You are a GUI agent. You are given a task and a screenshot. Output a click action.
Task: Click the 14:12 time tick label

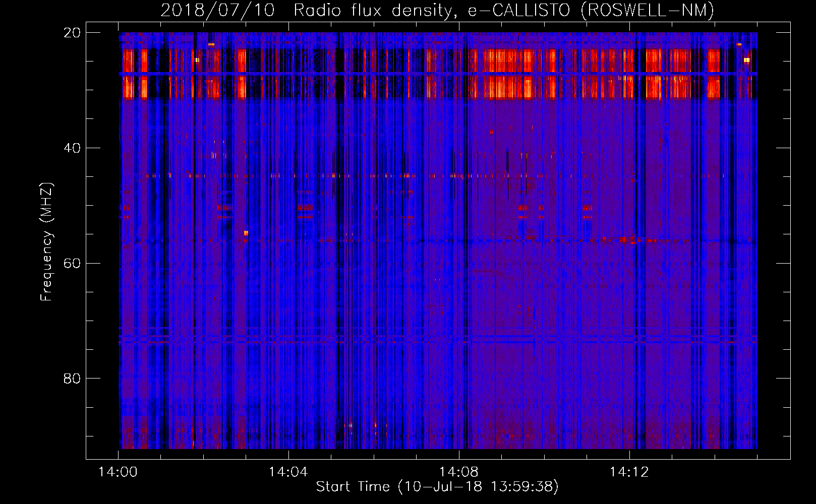(x=629, y=472)
